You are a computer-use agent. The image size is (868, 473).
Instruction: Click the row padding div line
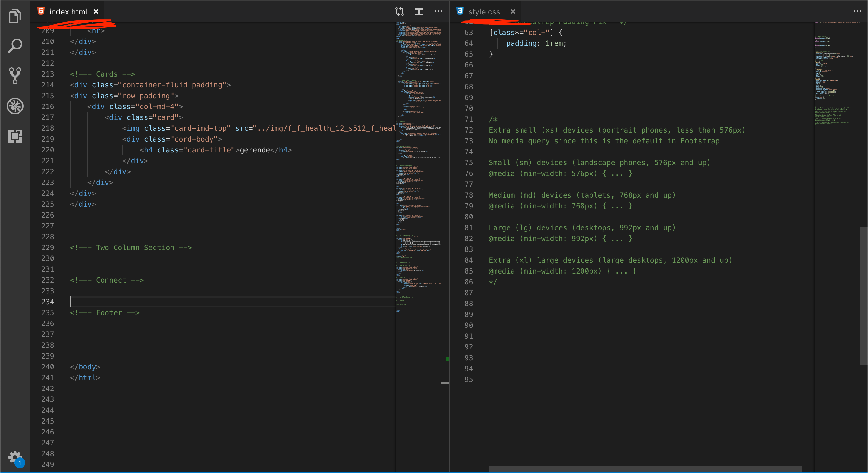pyautogui.click(x=124, y=96)
